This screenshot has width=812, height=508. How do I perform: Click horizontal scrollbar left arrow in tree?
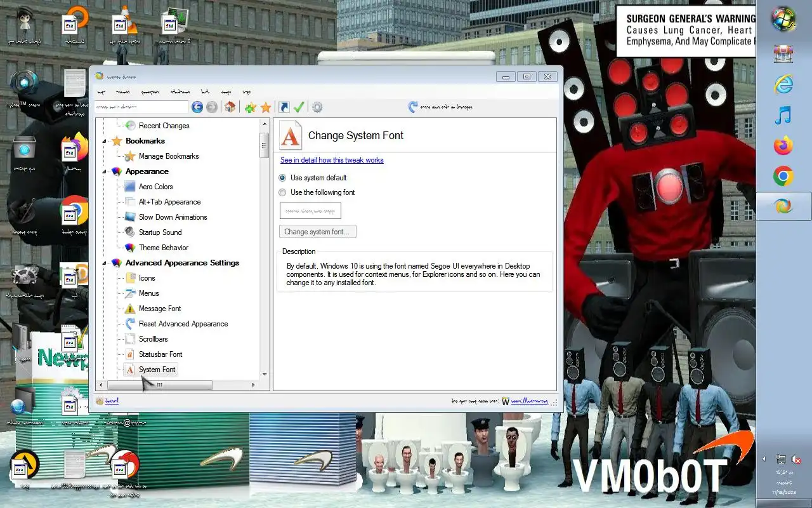coord(101,385)
